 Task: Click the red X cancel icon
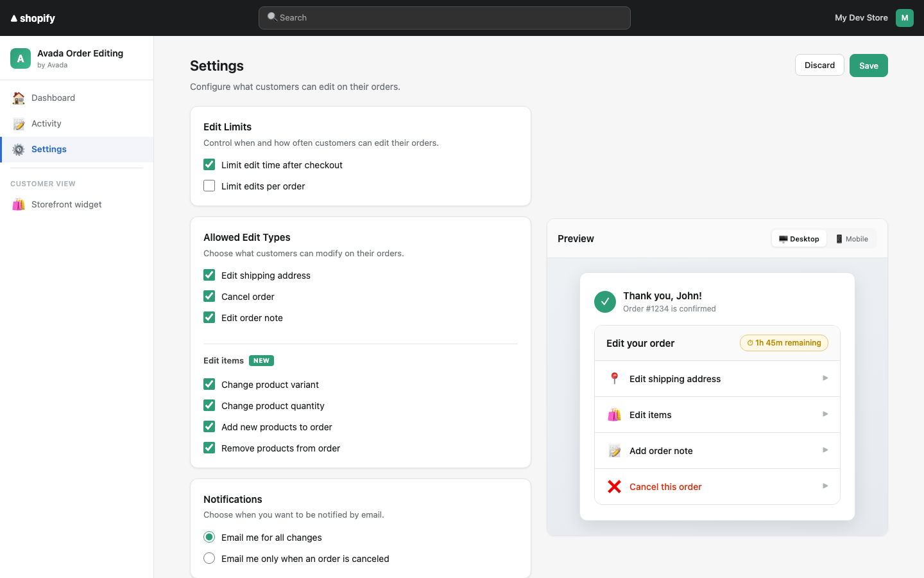614,487
